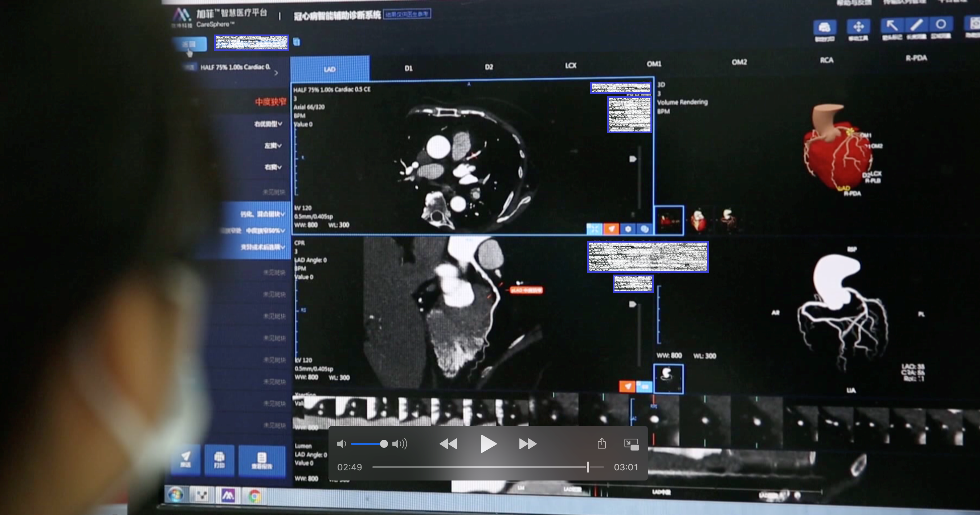Click the orange send icon in axial view
Viewport: 980px width, 515px height.
tap(611, 229)
